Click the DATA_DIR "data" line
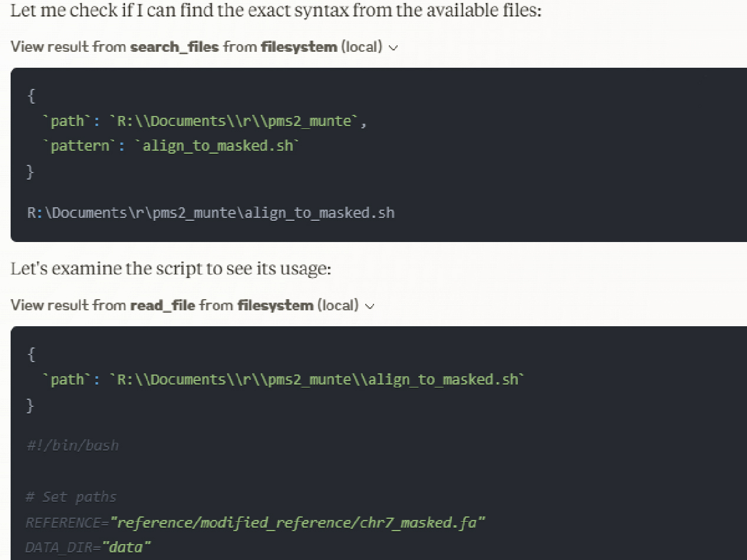Viewport: 747px width, 560px height. pos(88,547)
